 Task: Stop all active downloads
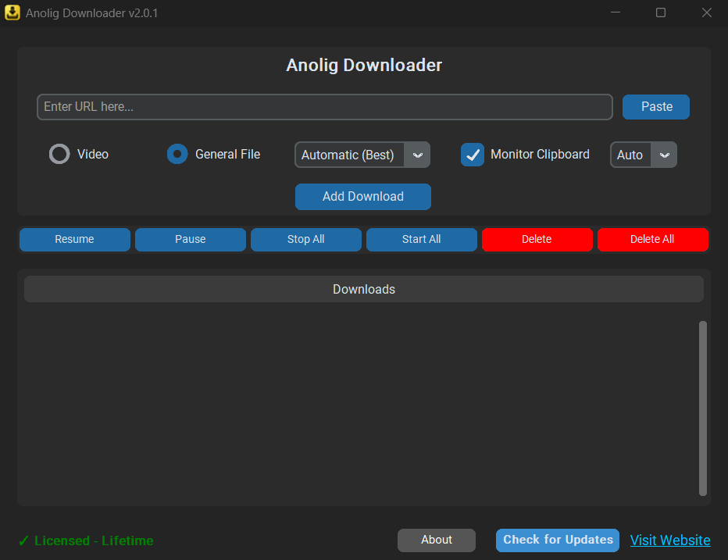tap(305, 239)
